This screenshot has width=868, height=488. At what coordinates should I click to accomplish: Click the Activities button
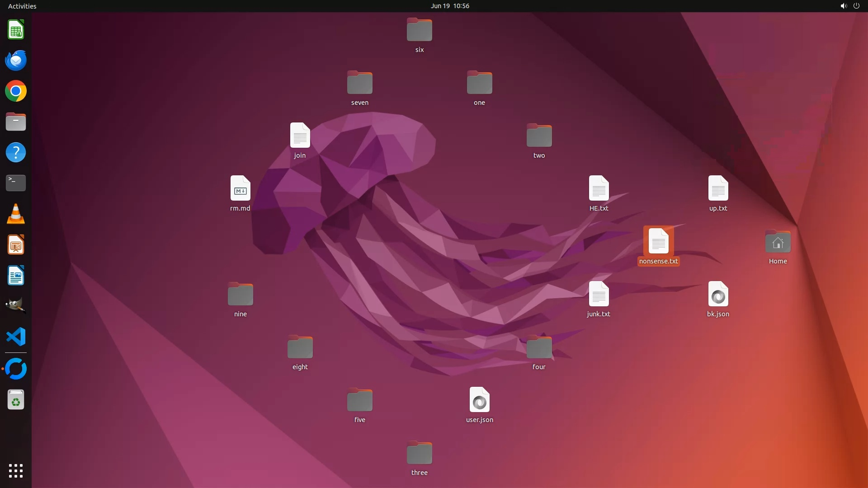[22, 6]
